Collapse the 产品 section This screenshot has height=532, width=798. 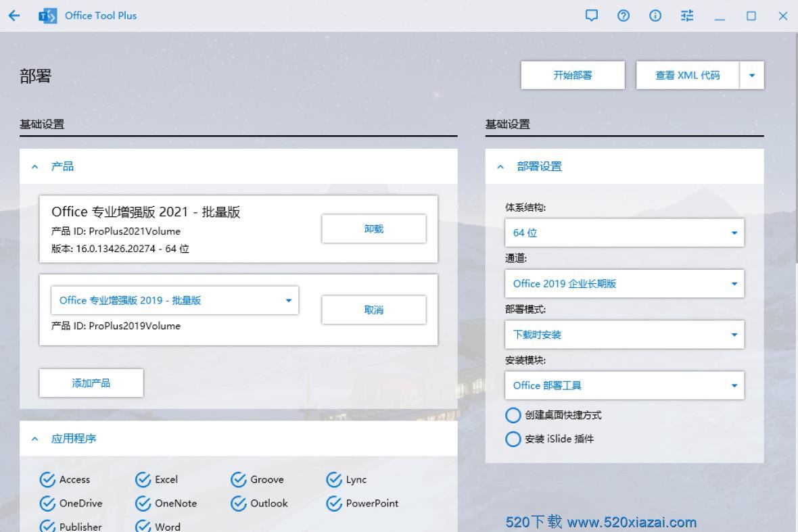pos(34,166)
